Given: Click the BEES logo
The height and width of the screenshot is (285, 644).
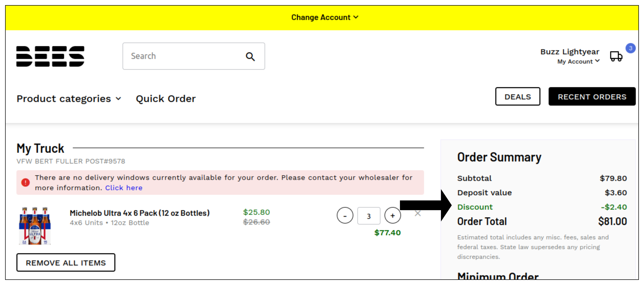Looking at the screenshot, I should point(50,56).
